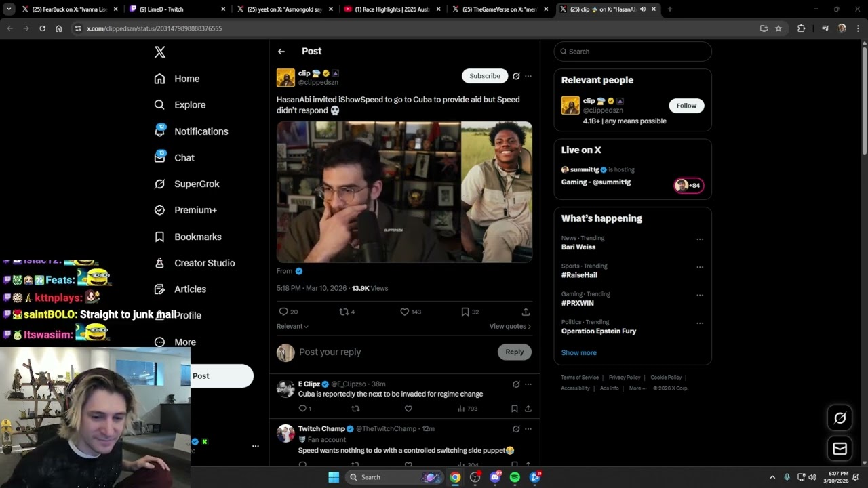This screenshot has width=868, height=488.
Task: Like the post with 143 likes
Action: point(410,312)
